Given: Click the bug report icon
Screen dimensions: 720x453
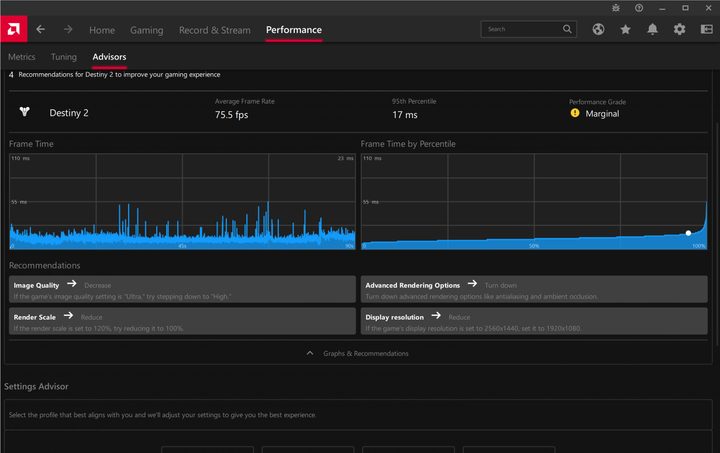Looking at the screenshot, I should tap(616, 8).
